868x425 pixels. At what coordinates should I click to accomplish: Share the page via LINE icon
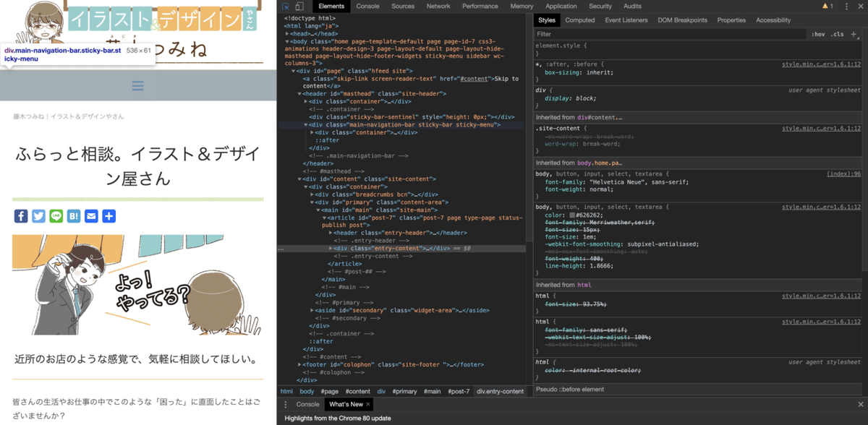56,215
